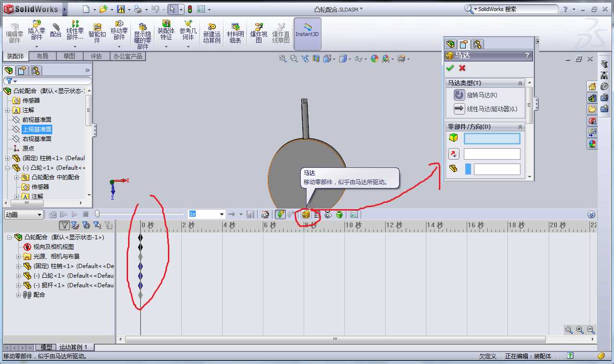Expand the 注解 node in the feature tree
This screenshot has height=364, width=614.
tap(8, 110)
